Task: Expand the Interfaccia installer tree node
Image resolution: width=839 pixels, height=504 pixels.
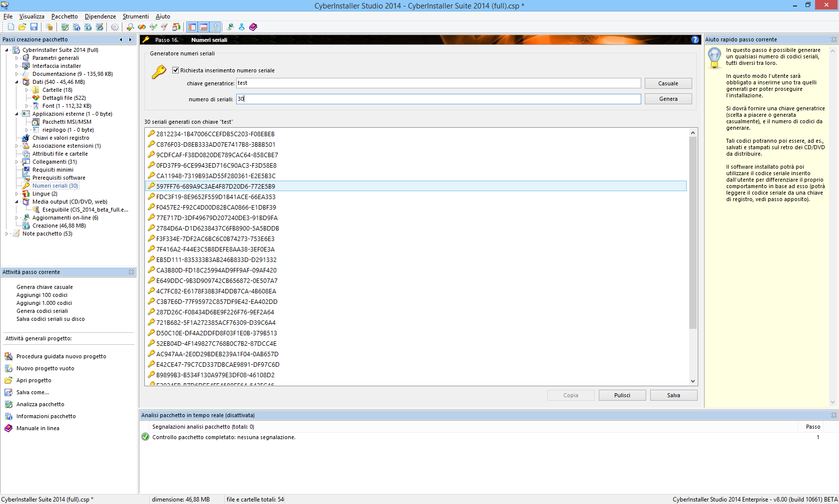Action: (x=16, y=66)
